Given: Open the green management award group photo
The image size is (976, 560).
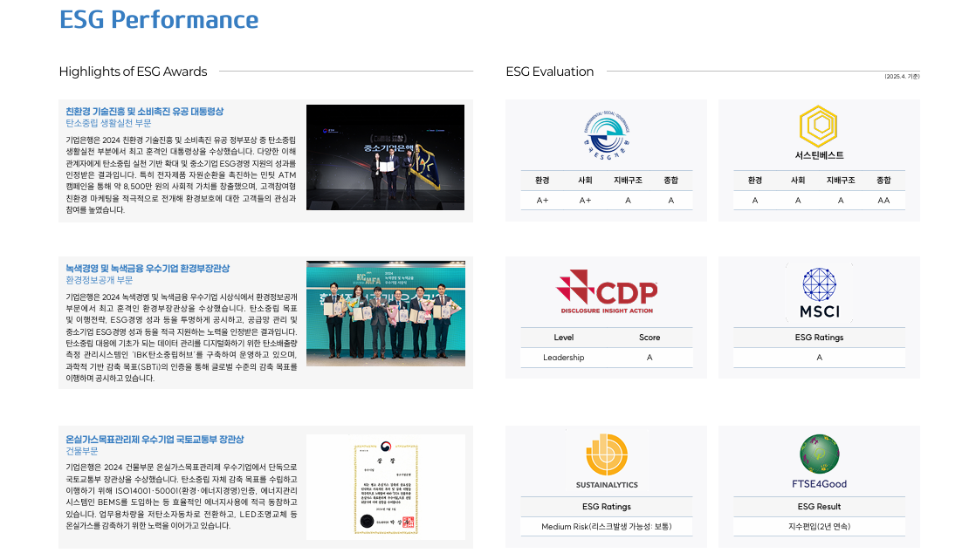Looking at the screenshot, I should tap(385, 314).
